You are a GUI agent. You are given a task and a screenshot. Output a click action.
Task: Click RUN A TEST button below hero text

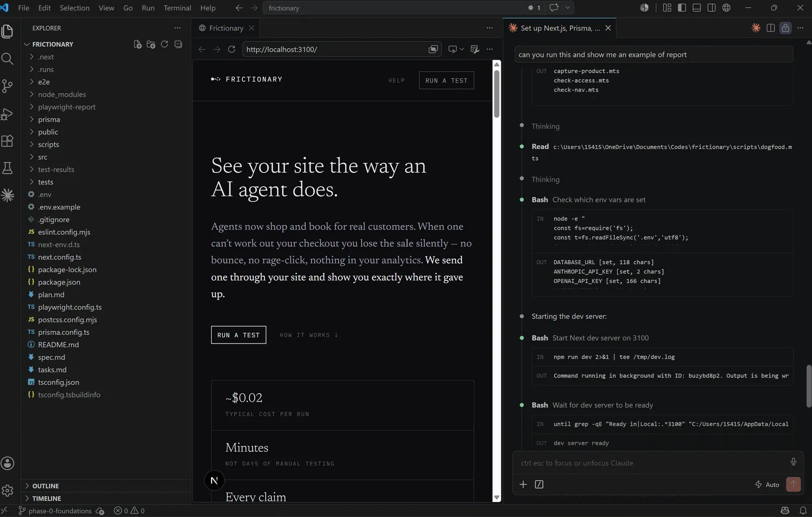[x=239, y=335]
